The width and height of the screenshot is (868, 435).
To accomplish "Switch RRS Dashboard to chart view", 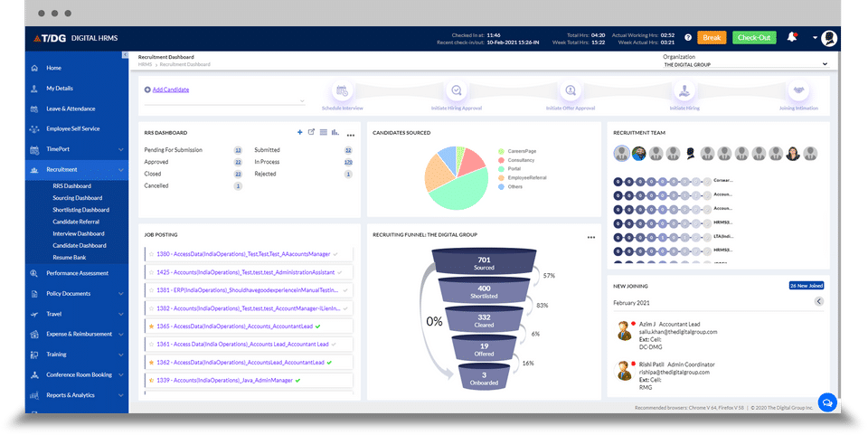I will (335, 132).
